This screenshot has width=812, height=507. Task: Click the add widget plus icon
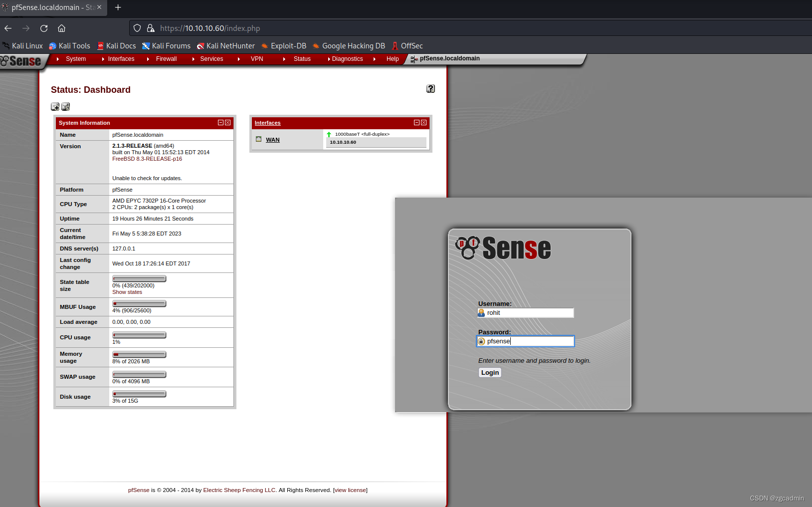[55, 107]
